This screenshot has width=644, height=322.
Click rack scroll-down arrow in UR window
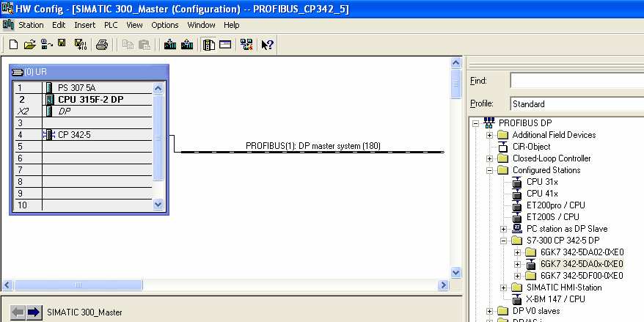tap(158, 204)
